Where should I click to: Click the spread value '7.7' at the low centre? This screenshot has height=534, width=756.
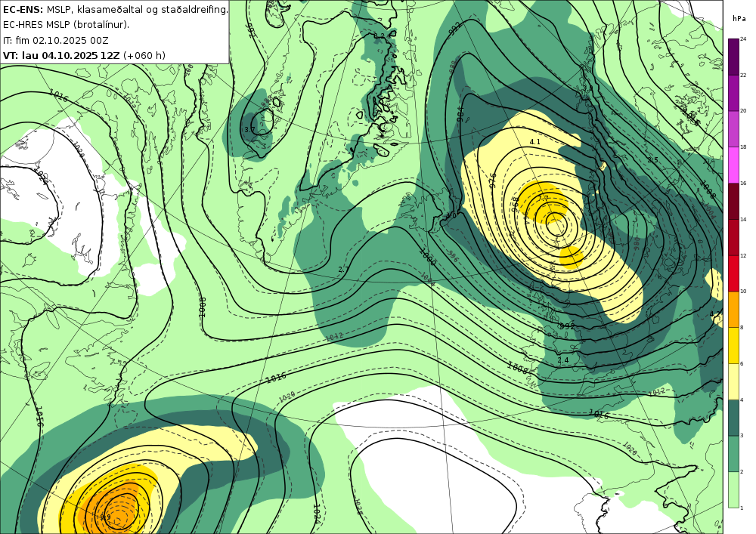coord(544,199)
